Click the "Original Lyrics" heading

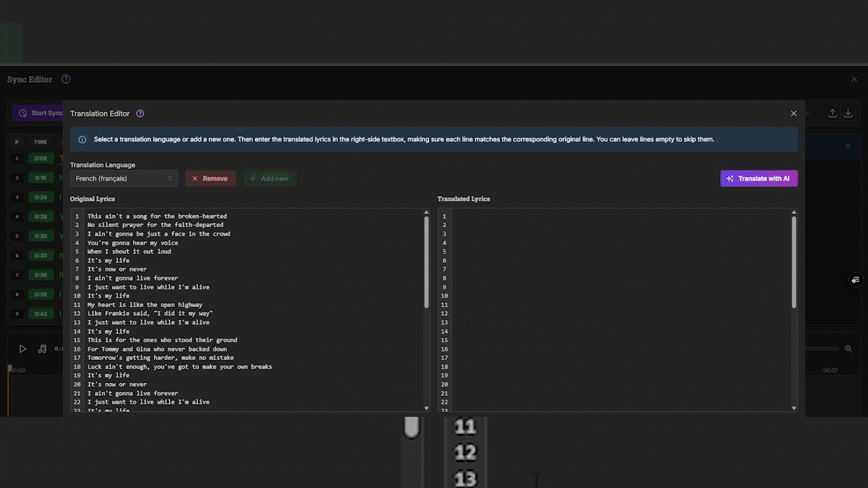pyautogui.click(x=92, y=199)
